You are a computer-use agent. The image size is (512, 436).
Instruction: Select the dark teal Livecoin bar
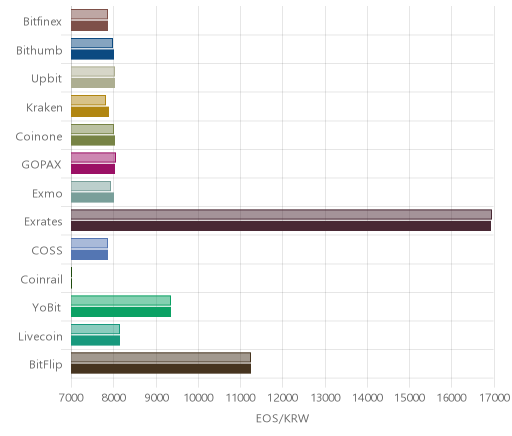pos(95,341)
